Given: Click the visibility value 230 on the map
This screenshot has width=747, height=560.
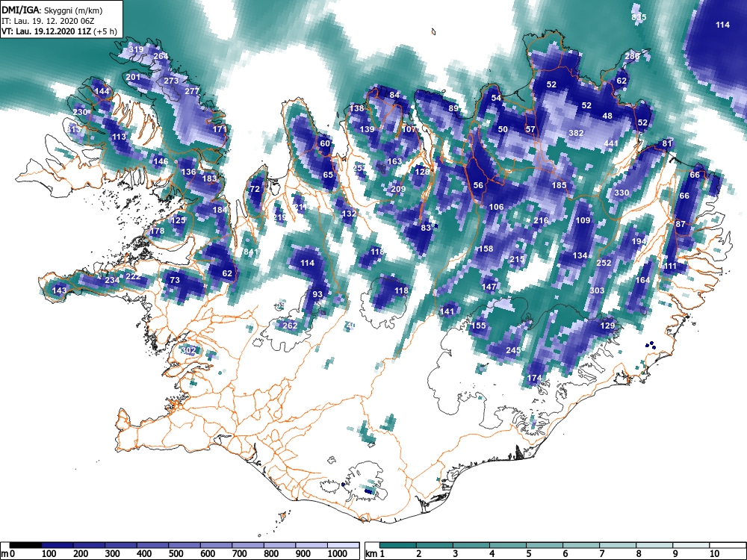Looking at the screenshot, I should click(80, 113).
